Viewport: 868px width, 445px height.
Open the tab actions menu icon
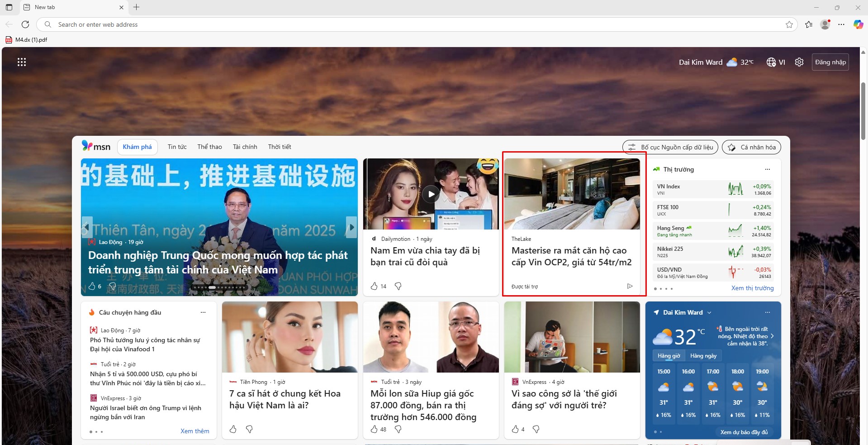tap(9, 7)
